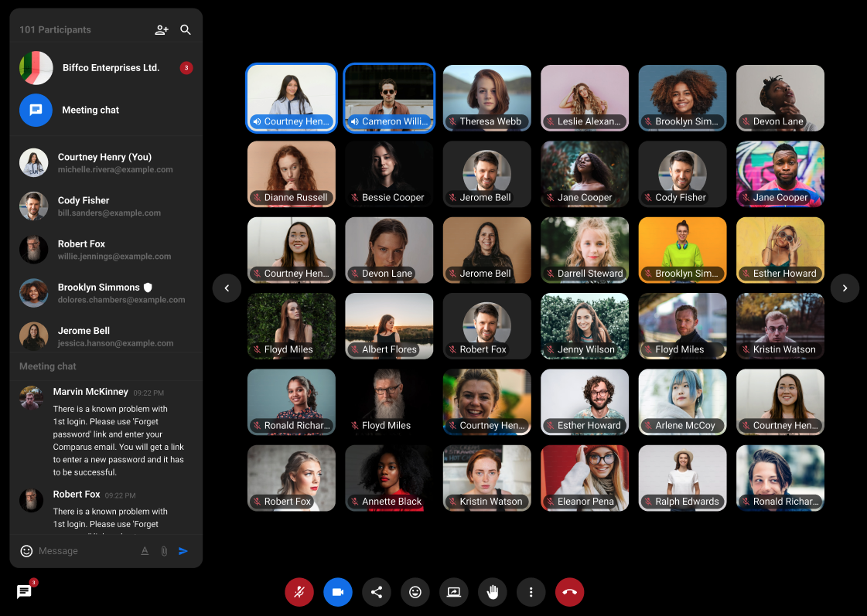Click the add participant icon
Screen dimensions: 867x616
(162, 30)
